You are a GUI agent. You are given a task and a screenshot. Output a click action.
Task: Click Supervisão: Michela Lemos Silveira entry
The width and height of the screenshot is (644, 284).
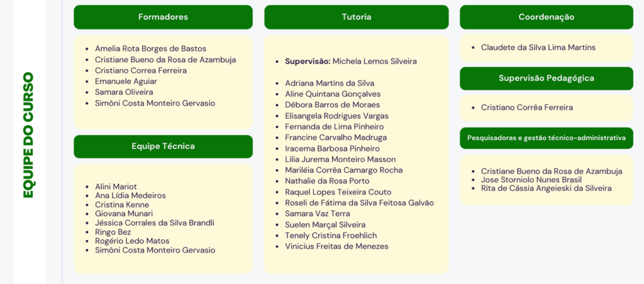350,62
